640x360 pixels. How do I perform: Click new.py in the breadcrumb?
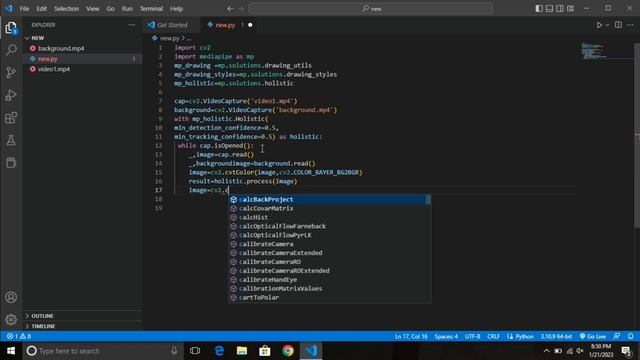click(x=169, y=38)
